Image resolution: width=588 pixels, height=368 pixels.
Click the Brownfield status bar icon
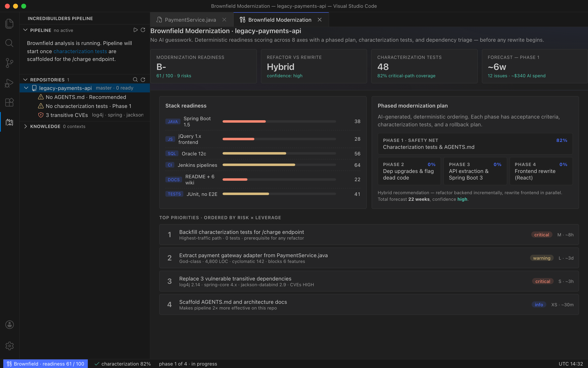pos(9,364)
